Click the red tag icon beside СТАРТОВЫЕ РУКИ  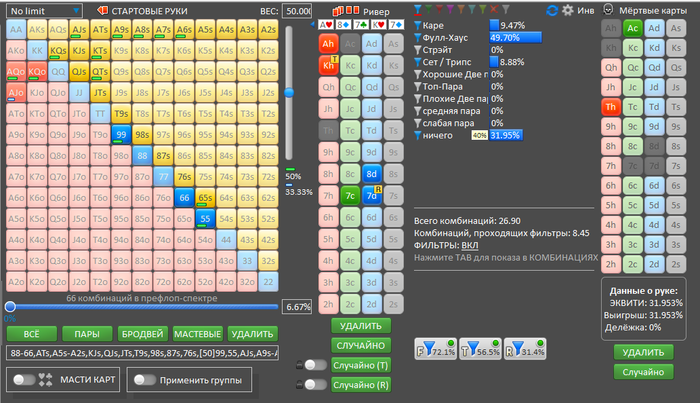click(x=103, y=10)
